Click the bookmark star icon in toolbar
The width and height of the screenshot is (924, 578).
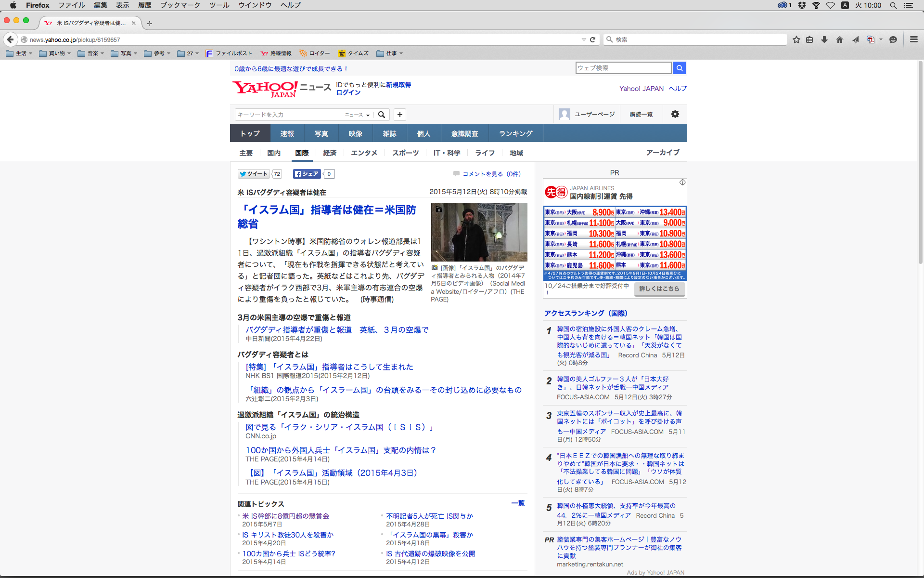pyautogui.click(x=796, y=39)
